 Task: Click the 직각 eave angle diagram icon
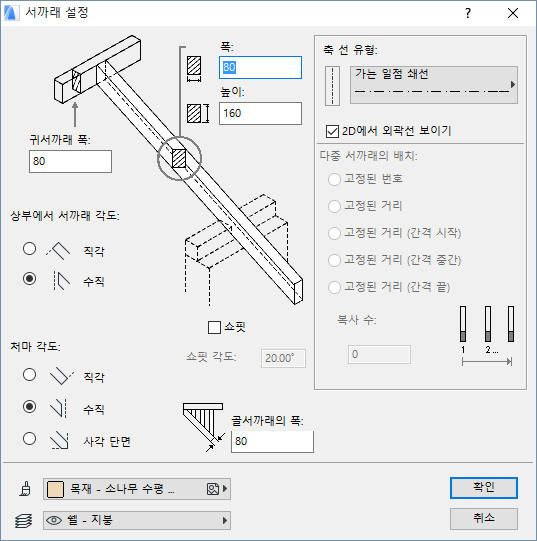coord(62,376)
